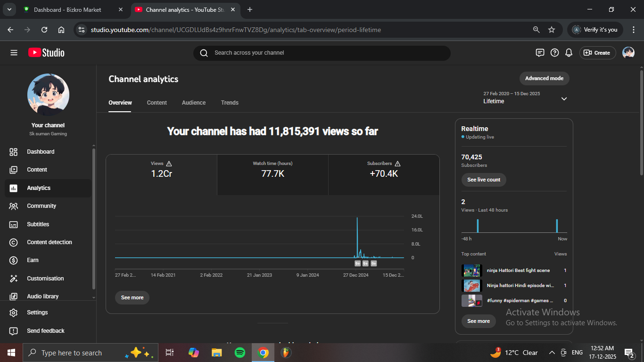Expand the Lifetime date range dropdown
Viewport: 644px width, 362px height.
coord(564,99)
